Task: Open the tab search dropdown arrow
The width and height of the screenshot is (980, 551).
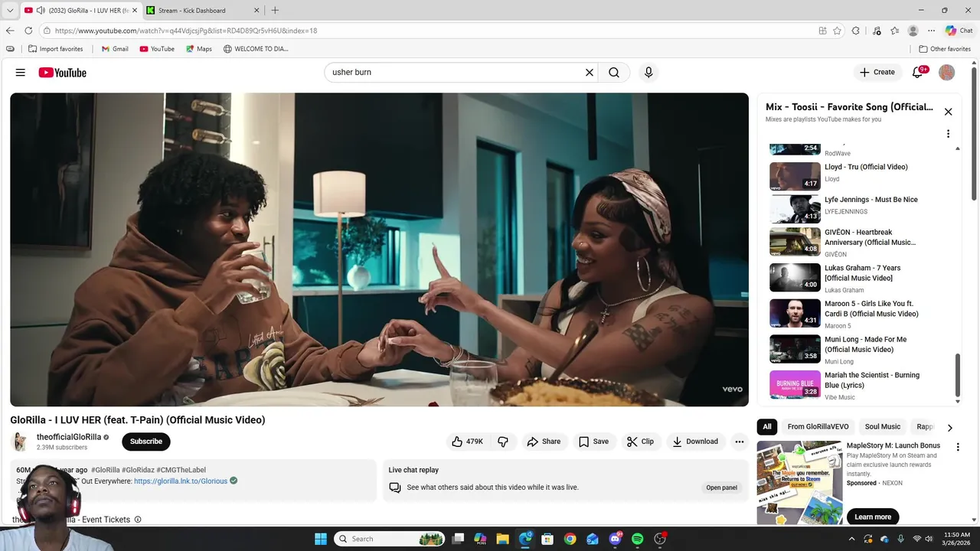Action: [10, 10]
